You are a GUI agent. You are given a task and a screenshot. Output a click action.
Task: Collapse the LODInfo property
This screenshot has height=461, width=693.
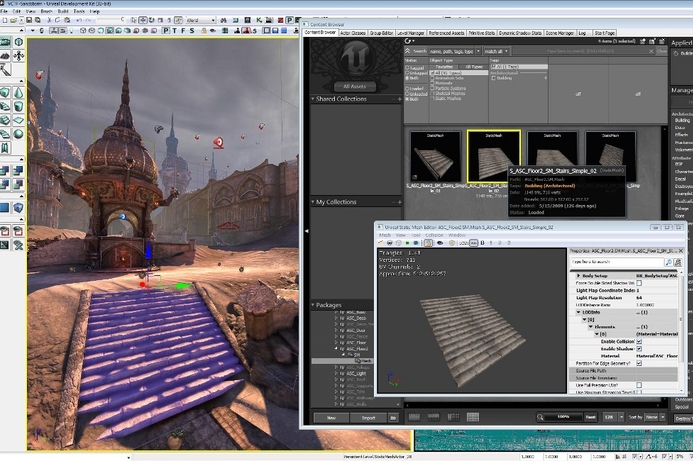click(x=578, y=312)
